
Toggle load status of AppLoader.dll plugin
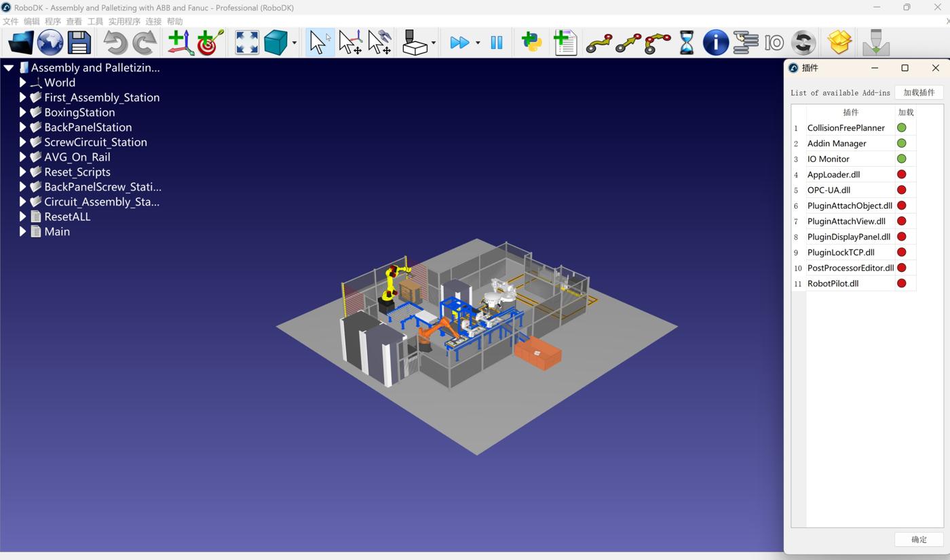click(902, 174)
